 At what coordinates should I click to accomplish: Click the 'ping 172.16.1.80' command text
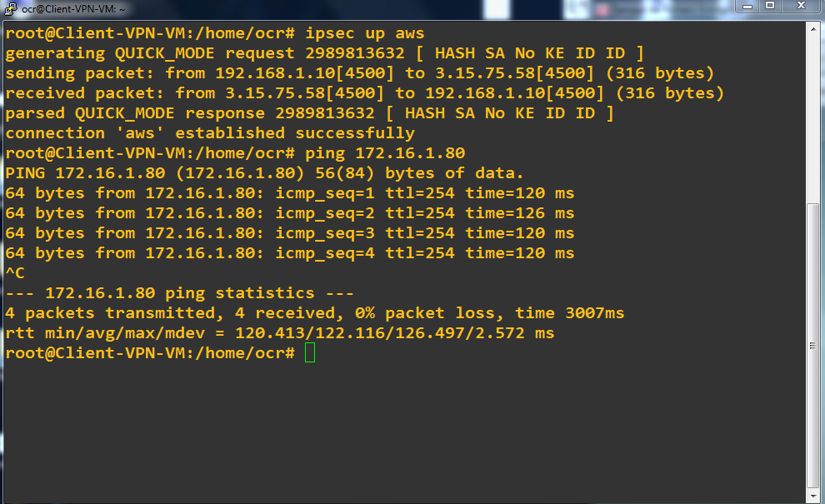pos(385,153)
